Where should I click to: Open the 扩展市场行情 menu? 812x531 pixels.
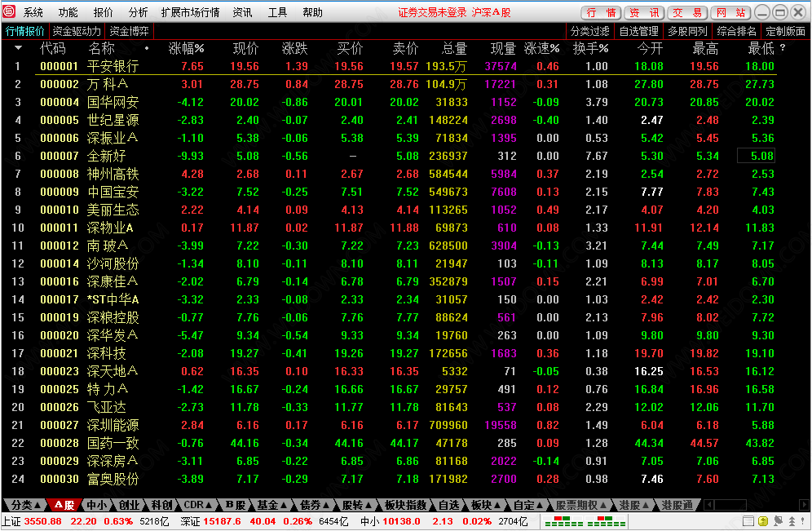[x=190, y=12]
